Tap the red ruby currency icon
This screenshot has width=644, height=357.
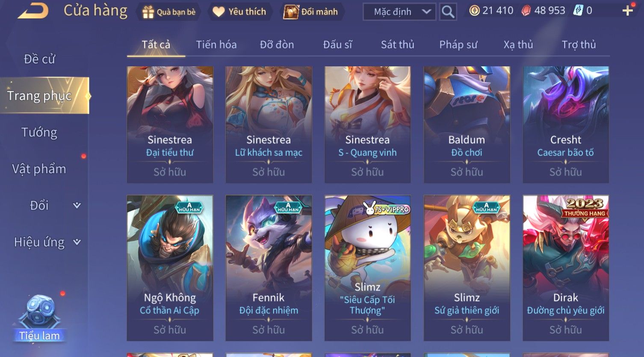click(526, 11)
